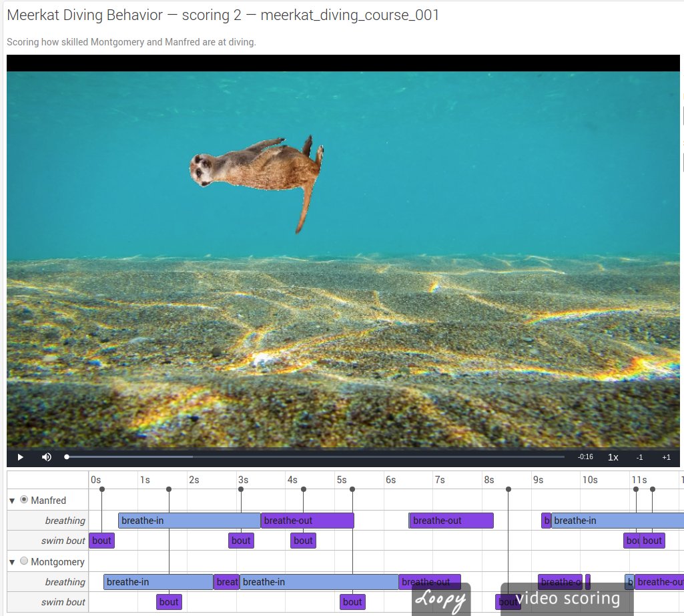Click the meerkat in the video frame
Screen dimensions: 684x616
pos(256,184)
